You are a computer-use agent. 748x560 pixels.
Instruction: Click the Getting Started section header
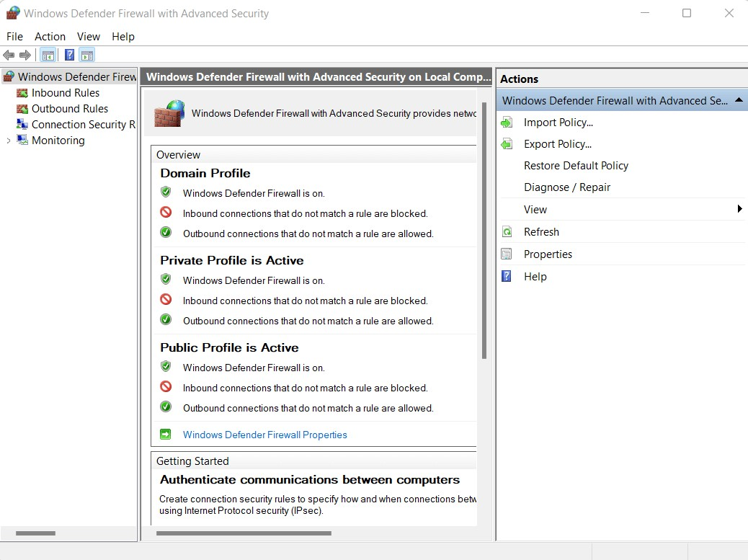[x=192, y=461]
